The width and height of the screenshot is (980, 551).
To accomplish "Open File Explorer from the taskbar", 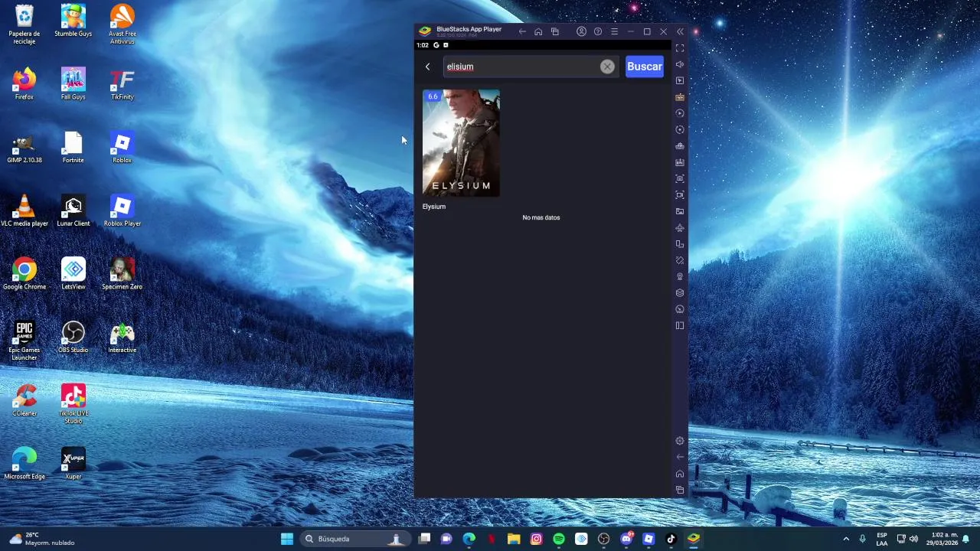I will [x=514, y=539].
